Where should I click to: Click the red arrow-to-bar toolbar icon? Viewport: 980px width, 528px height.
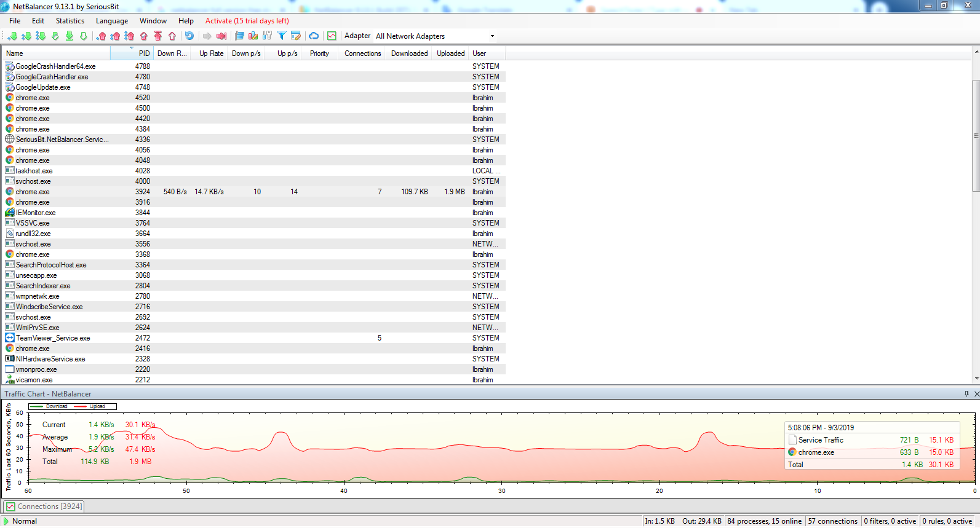pyautogui.click(x=221, y=36)
